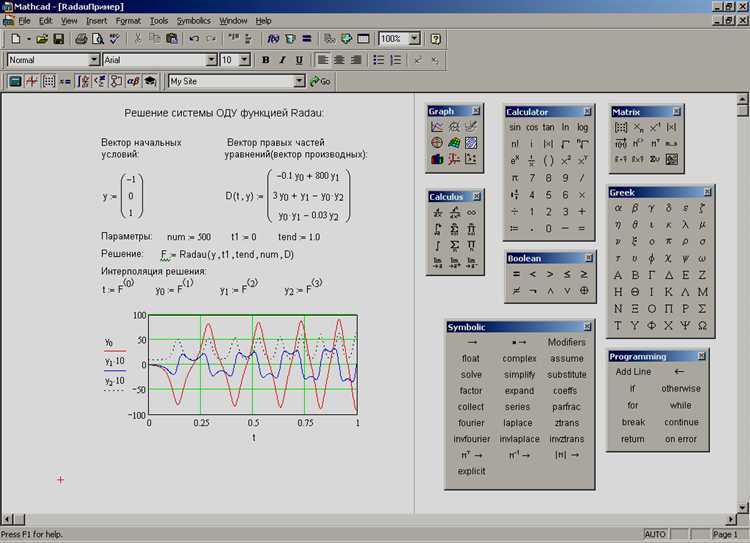Image resolution: width=750 pixels, height=543 pixels.
Task: Click the Print icon in the toolbar
Action: [80, 39]
